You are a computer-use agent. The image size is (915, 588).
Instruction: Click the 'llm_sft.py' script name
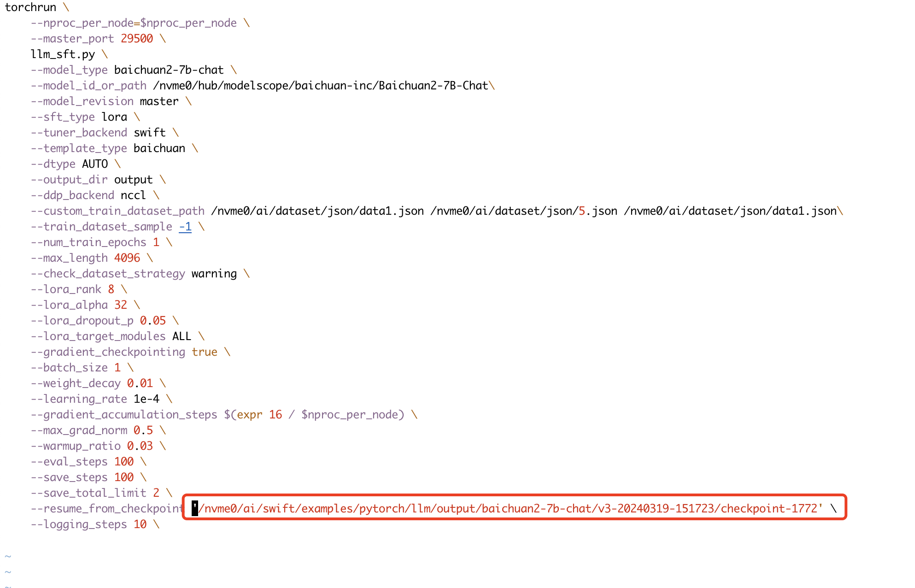click(x=63, y=54)
